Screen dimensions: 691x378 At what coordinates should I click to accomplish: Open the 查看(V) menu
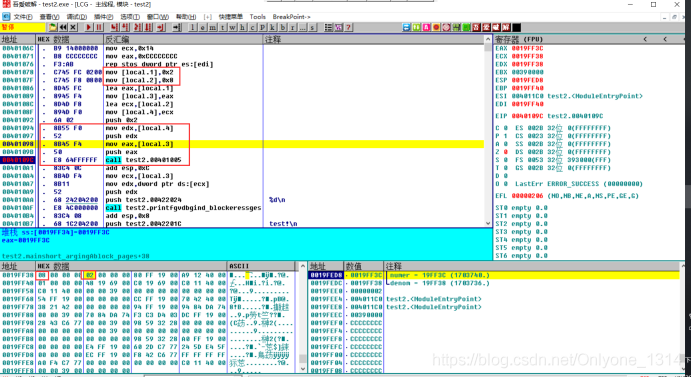(49, 17)
